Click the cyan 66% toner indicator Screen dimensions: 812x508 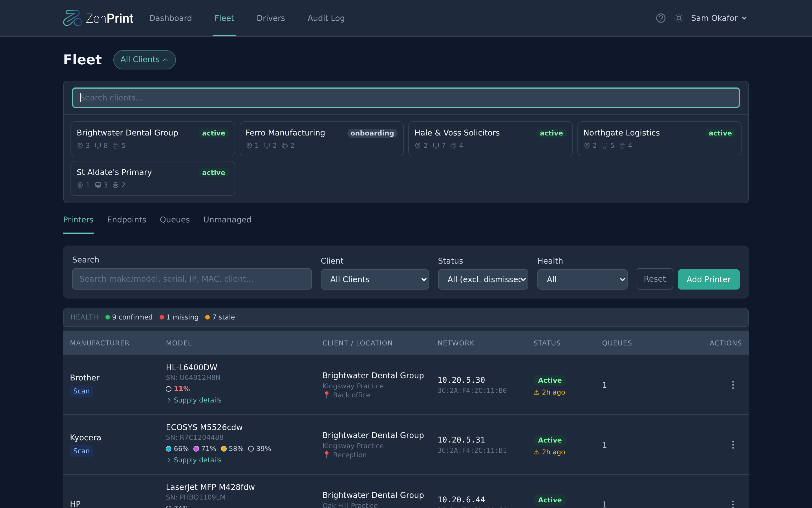point(177,449)
